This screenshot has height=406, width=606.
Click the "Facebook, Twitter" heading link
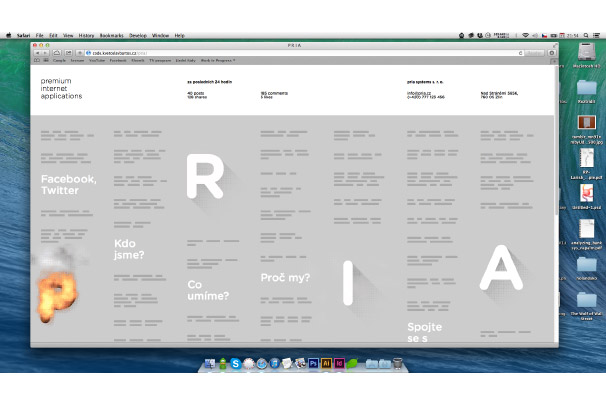(68, 184)
